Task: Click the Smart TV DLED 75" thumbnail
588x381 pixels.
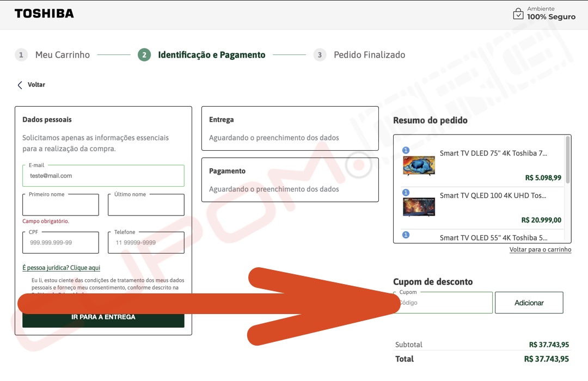Action: tap(419, 166)
